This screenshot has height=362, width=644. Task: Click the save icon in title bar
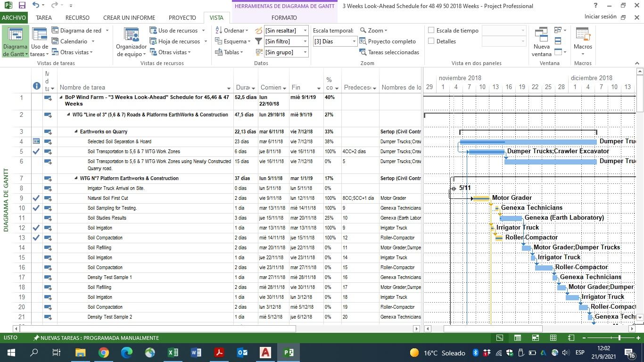[22, 6]
